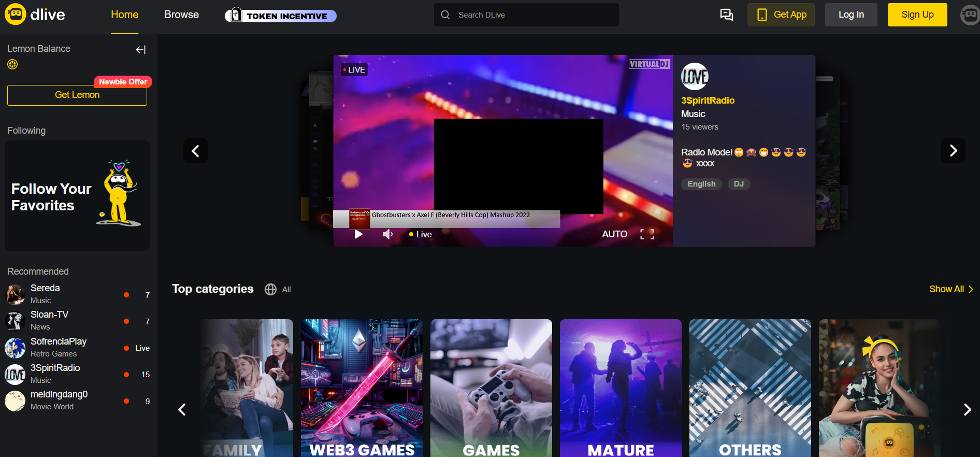Click the Get Lemon button
Screen dimensions: 980x457
[77, 95]
